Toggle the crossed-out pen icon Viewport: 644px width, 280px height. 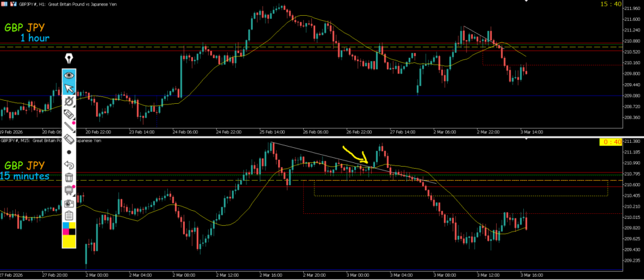tap(69, 101)
